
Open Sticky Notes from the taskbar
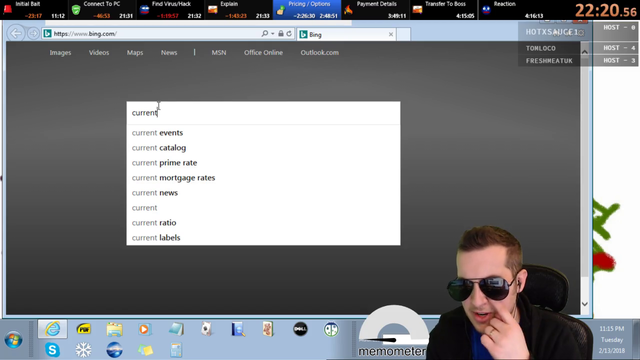(146, 350)
